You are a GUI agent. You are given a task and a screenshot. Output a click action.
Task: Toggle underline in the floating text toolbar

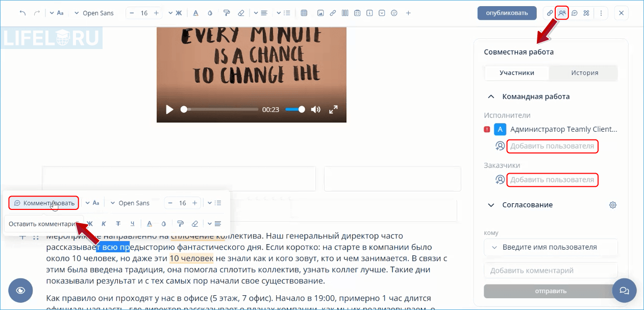point(132,224)
